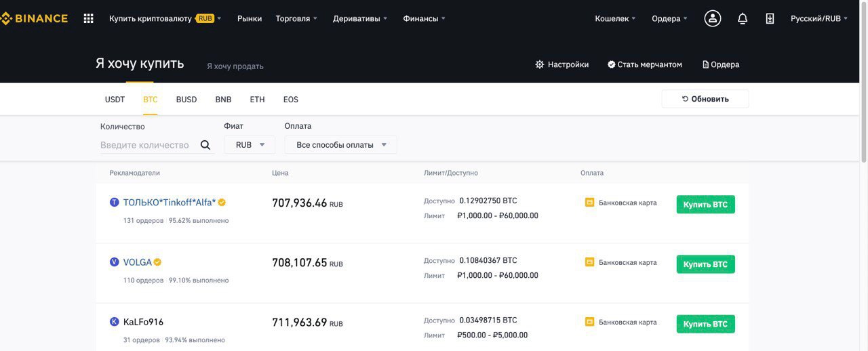
Task: Open the Настройки link
Action: [x=562, y=64]
